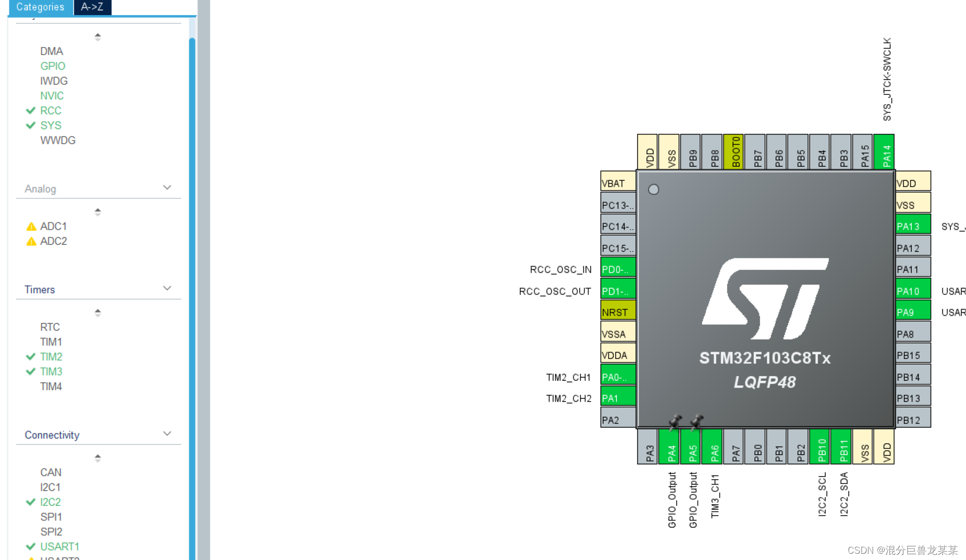Click sort arrows above ADC1

pos(97,212)
